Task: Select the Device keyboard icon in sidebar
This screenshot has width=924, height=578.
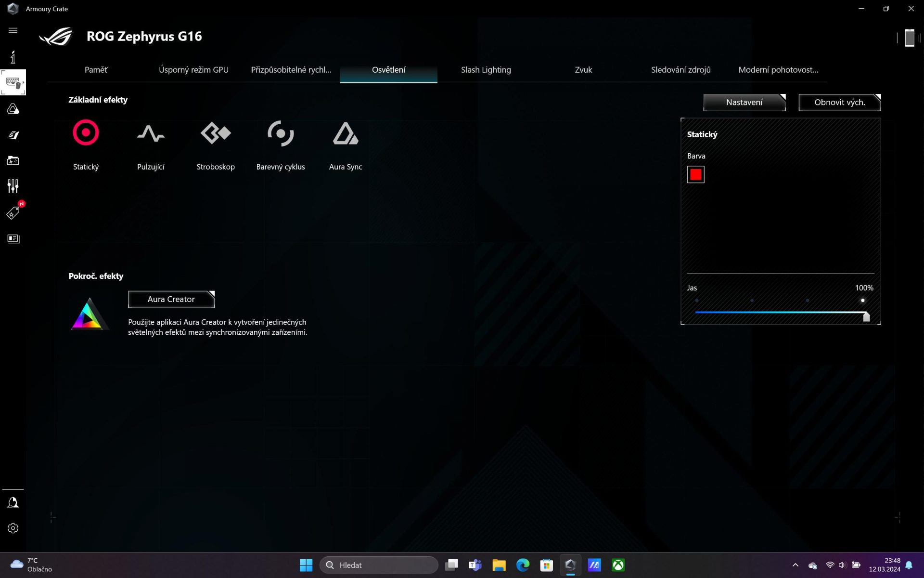Action: pos(13,82)
